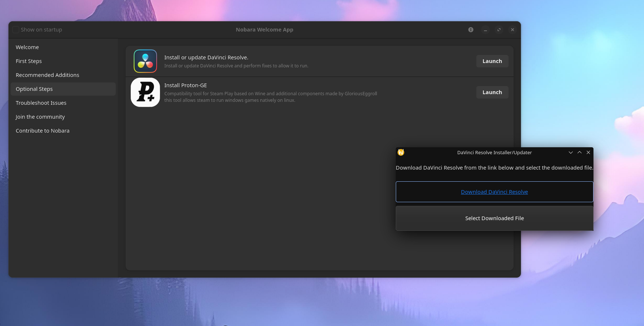The image size is (644, 326).
Task: Go to the Welcome page
Action: point(27,47)
